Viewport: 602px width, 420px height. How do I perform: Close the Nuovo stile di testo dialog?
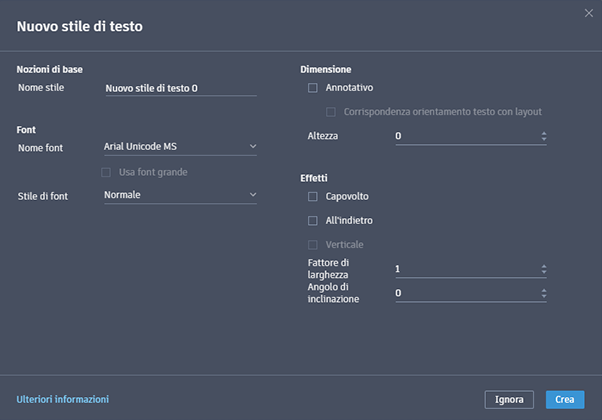(588, 12)
